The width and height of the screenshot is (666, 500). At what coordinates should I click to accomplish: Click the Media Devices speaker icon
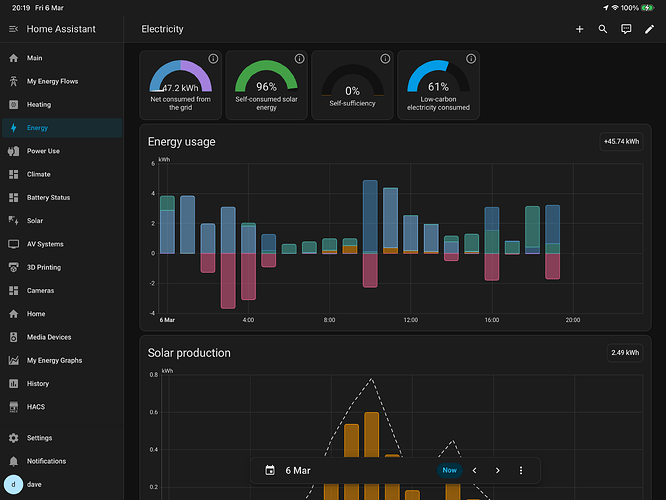tap(14, 337)
